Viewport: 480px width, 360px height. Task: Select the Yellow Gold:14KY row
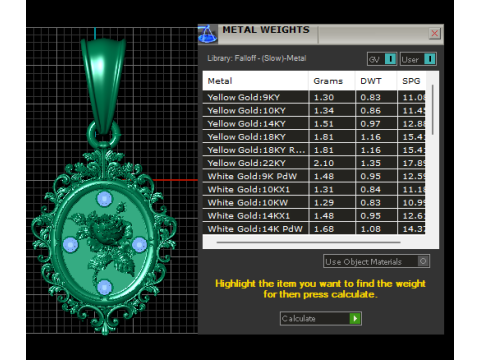pos(314,124)
